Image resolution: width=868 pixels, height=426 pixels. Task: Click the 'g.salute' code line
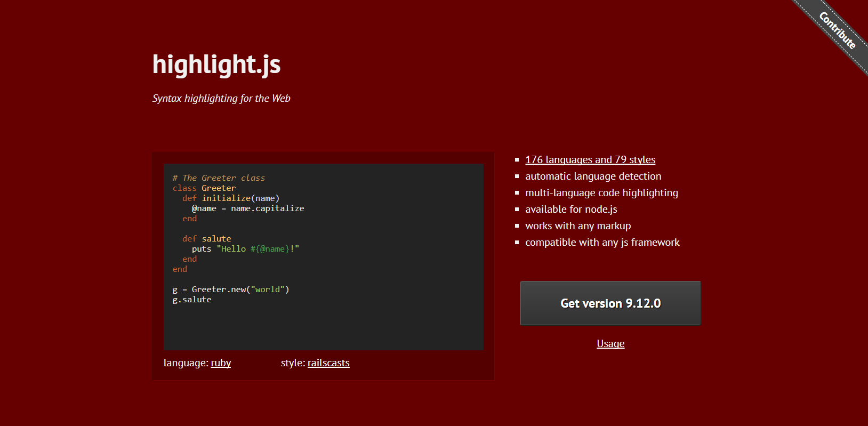pyautogui.click(x=192, y=300)
